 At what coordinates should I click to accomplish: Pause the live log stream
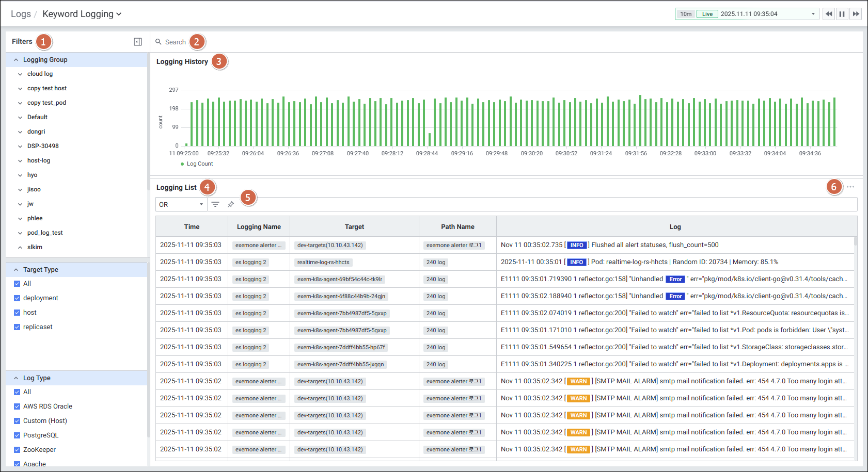coord(842,14)
